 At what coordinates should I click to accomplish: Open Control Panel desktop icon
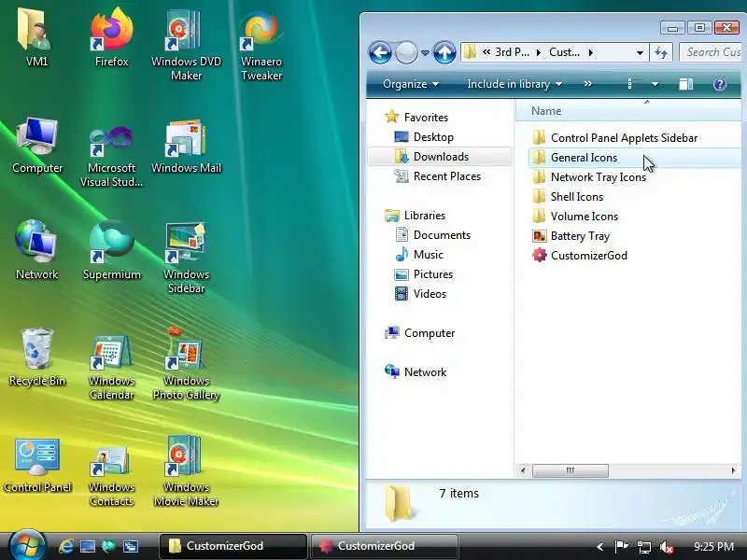[x=36, y=464]
